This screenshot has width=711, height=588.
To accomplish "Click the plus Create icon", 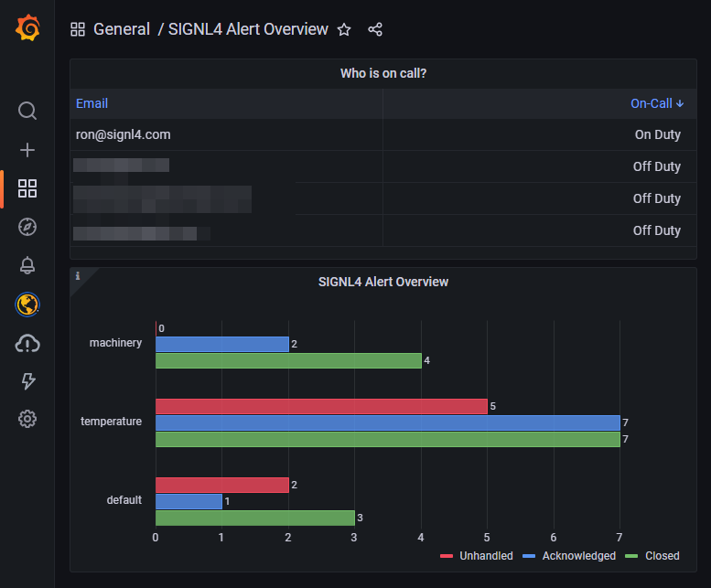I will (x=27, y=150).
